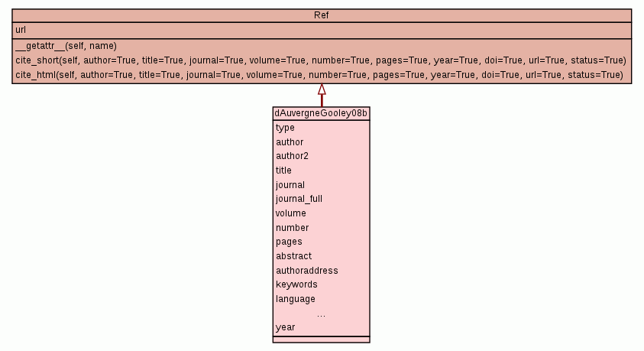Select the title attribute

click(283, 171)
